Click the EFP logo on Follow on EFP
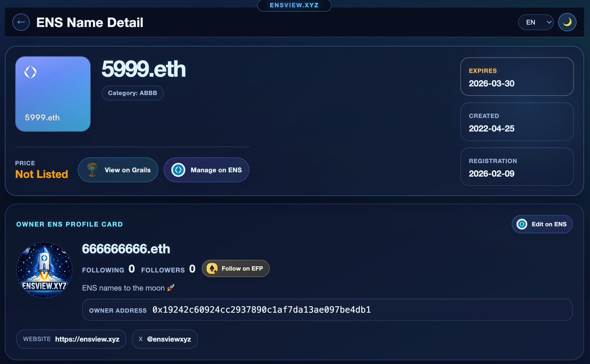The width and height of the screenshot is (590, 364). [212, 268]
